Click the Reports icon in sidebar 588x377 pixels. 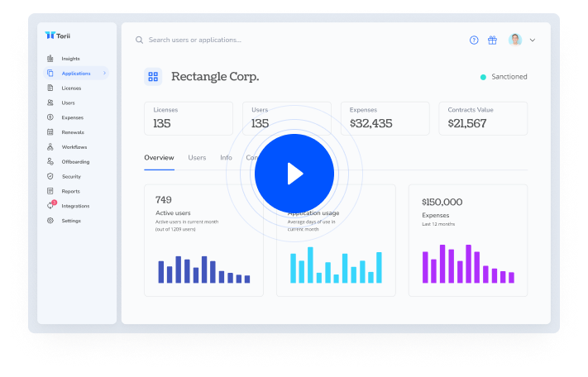coord(50,191)
